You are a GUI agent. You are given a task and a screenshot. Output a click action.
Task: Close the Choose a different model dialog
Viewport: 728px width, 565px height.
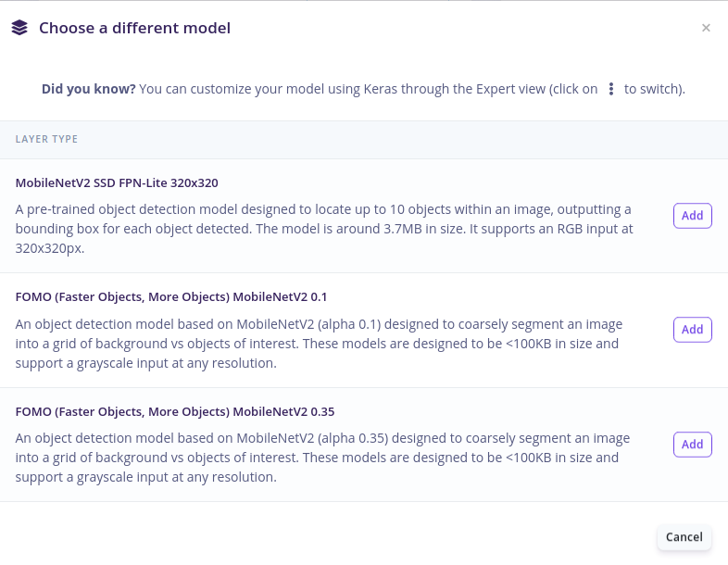click(706, 28)
